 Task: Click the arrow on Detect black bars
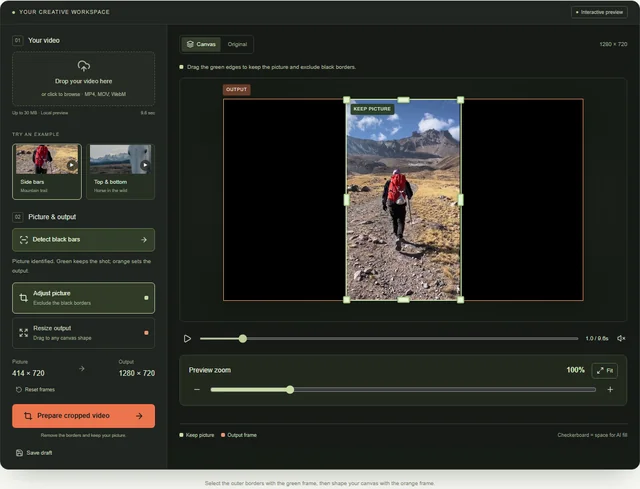[144, 240]
